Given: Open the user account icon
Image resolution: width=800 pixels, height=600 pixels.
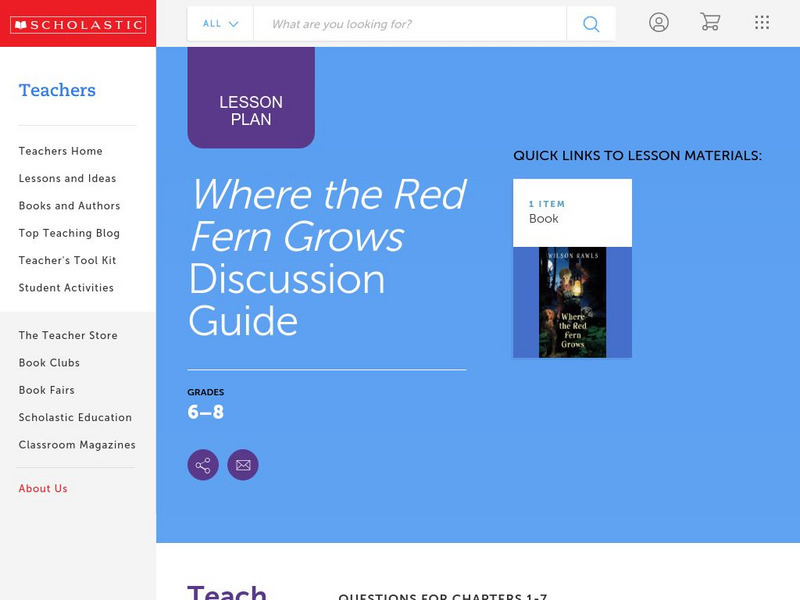Looking at the screenshot, I should [x=659, y=23].
